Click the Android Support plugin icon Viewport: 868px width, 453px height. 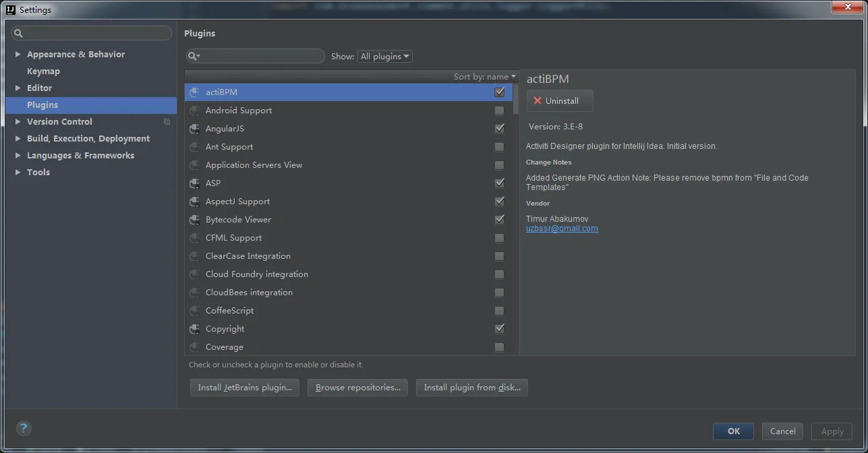pyautogui.click(x=194, y=111)
